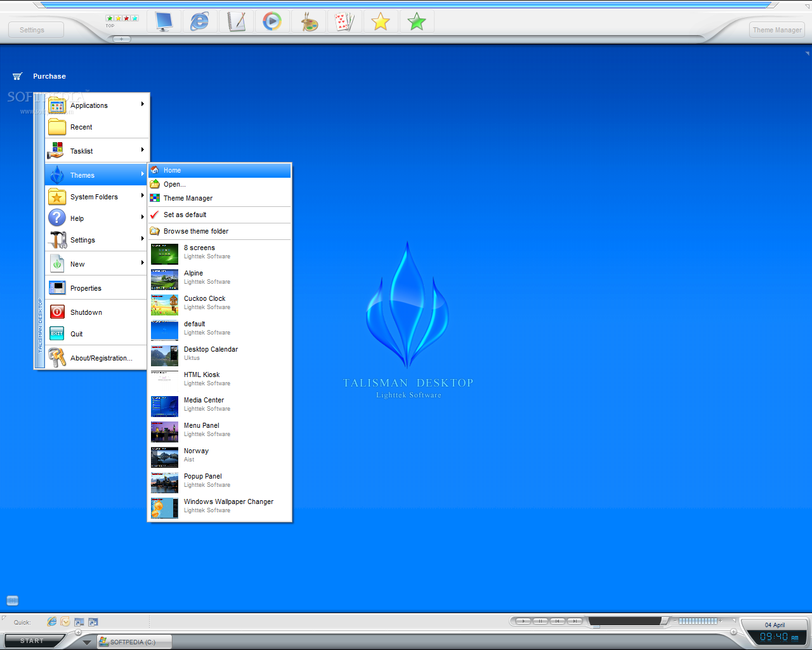
Task: Click the clock icon in Quick bar
Action: pyautogui.click(x=65, y=622)
